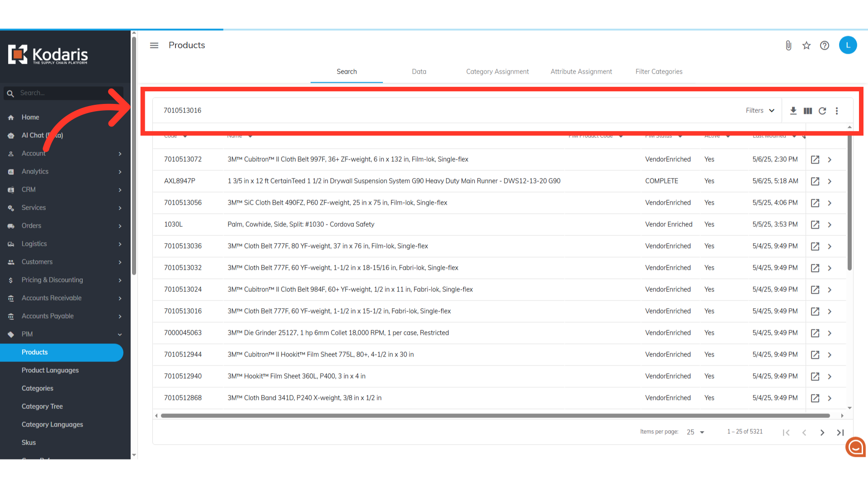Switch to the Attribute Assignment tab
The height and width of the screenshot is (488, 868).
click(581, 71)
